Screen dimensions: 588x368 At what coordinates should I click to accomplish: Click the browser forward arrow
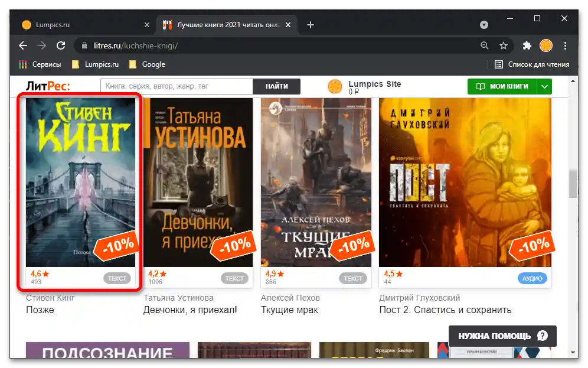coord(42,45)
